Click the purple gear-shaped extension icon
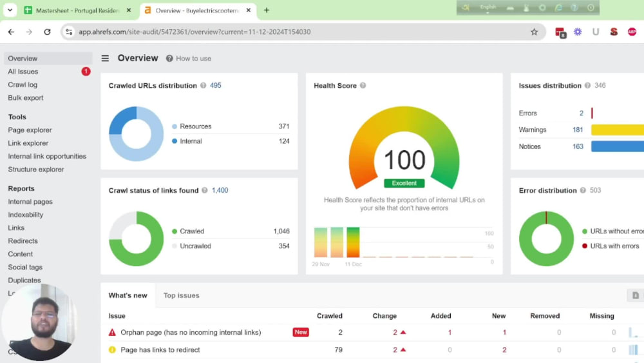 tap(578, 32)
